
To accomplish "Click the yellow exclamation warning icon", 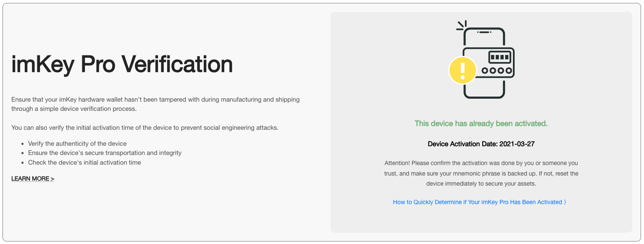I will [463, 70].
